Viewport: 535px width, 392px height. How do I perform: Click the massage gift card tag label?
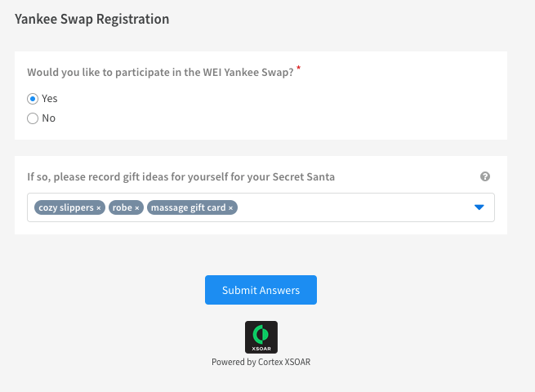tap(189, 207)
